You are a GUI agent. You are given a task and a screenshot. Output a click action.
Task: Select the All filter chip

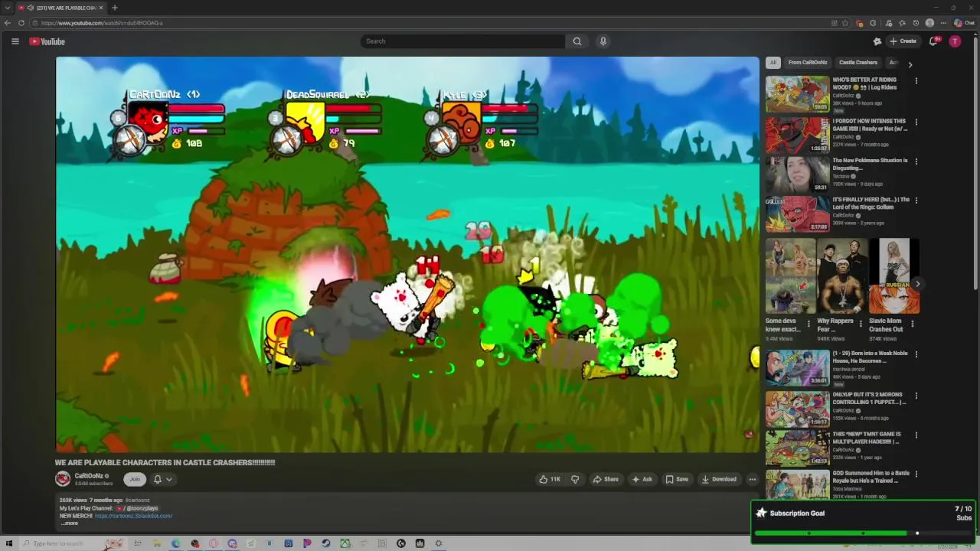[x=773, y=63]
